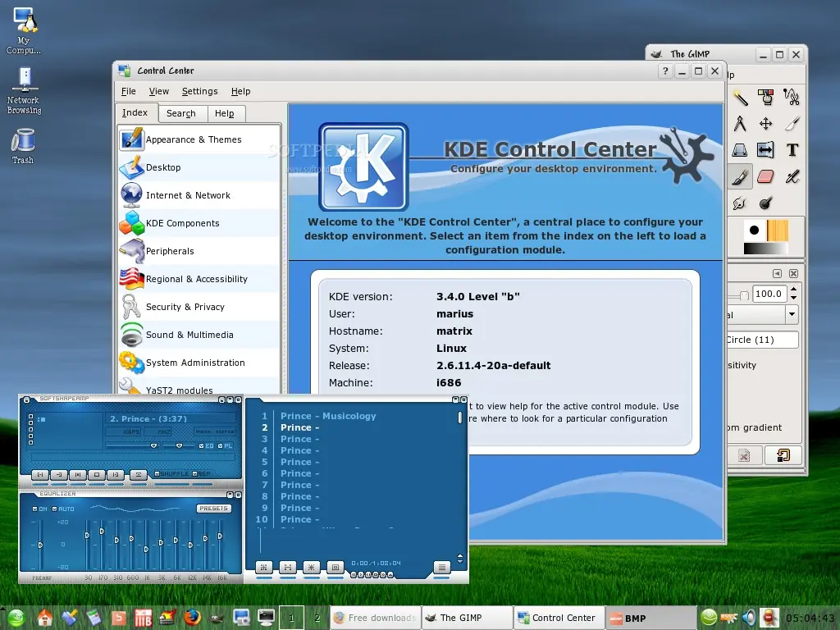840x630 pixels.
Task: Open Peripherals category
Action: click(x=199, y=251)
